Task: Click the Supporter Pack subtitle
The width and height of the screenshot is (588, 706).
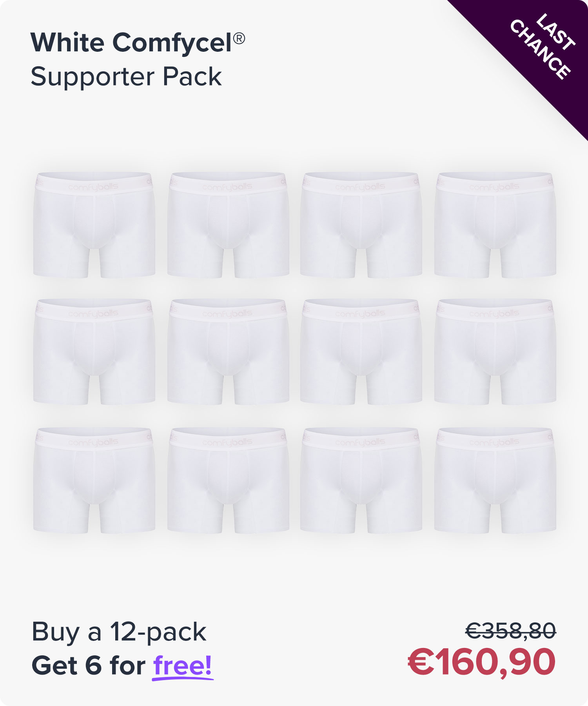Action: tap(126, 77)
